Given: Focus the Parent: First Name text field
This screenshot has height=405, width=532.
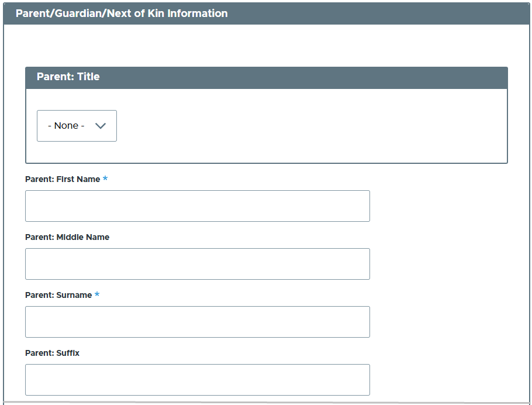Looking at the screenshot, I should [197, 206].
